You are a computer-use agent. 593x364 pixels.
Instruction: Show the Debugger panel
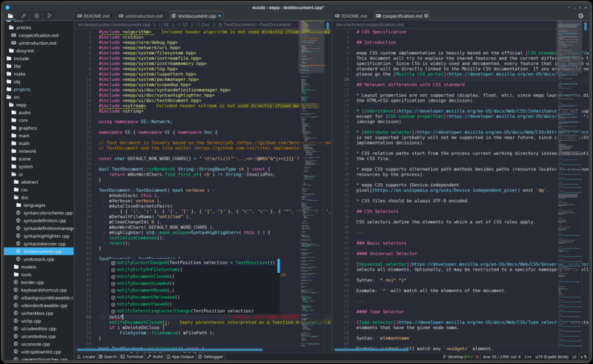coord(209,357)
